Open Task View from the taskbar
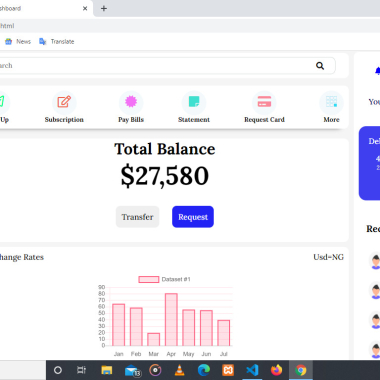 tap(81, 370)
